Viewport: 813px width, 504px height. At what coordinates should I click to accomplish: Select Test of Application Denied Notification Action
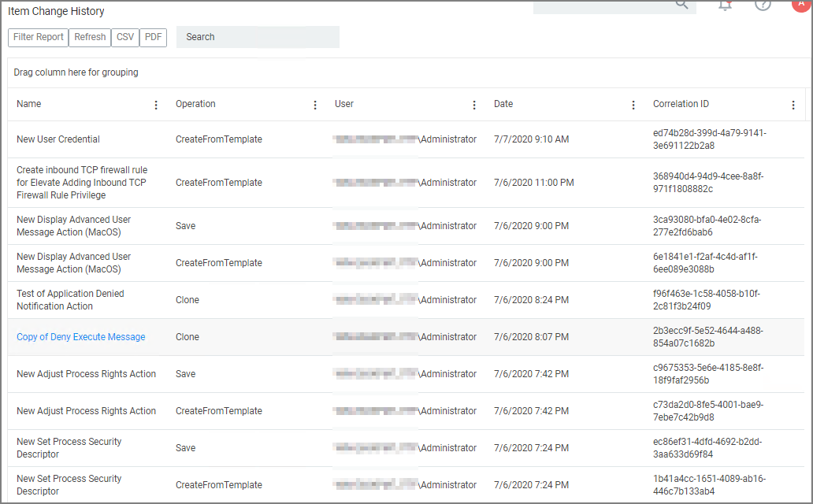coord(70,300)
